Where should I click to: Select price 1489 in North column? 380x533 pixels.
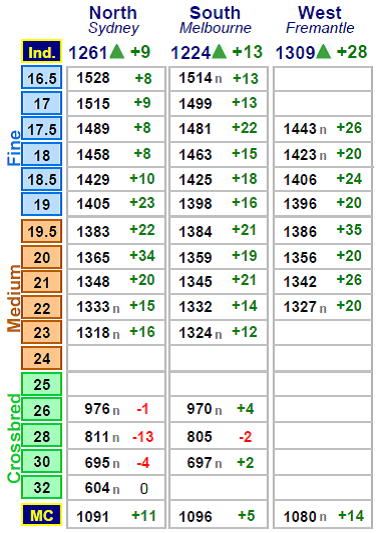tap(93, 129)
